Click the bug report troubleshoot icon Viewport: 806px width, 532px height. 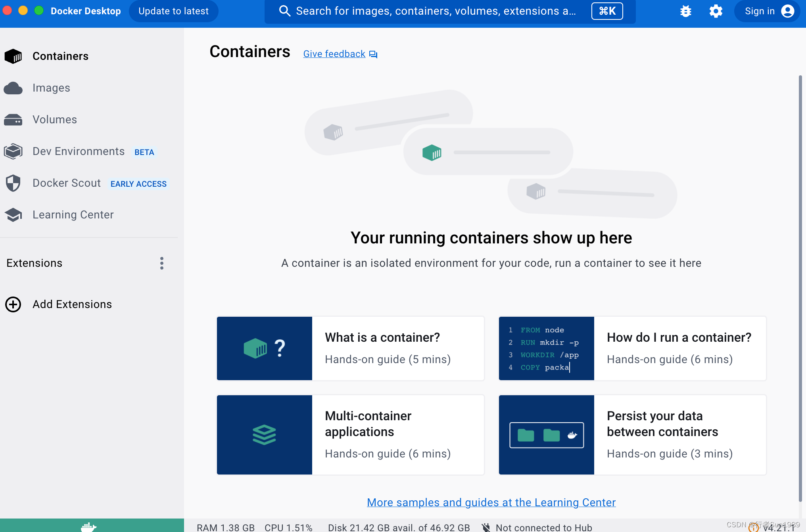coord(685,11)
